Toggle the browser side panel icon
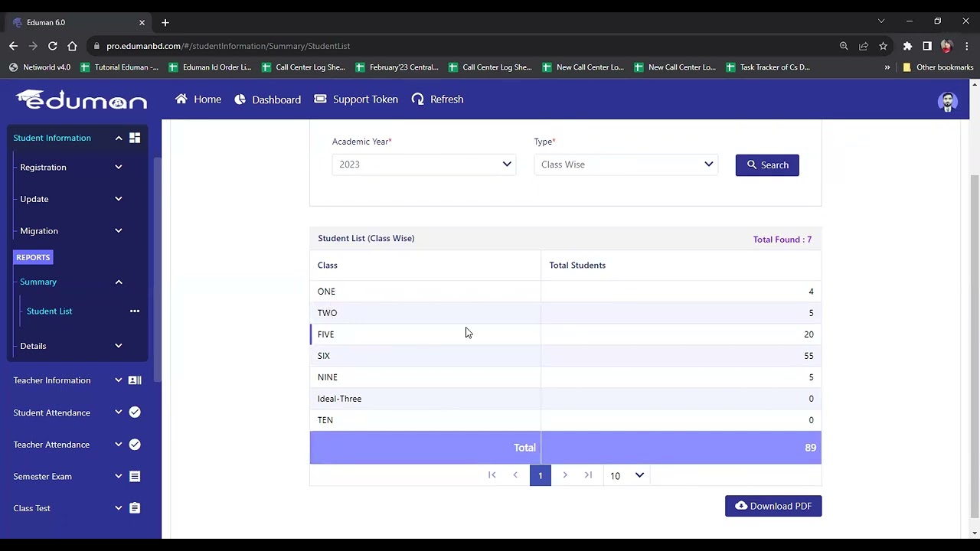The image size is (980, 551). (x=927, y=46)
